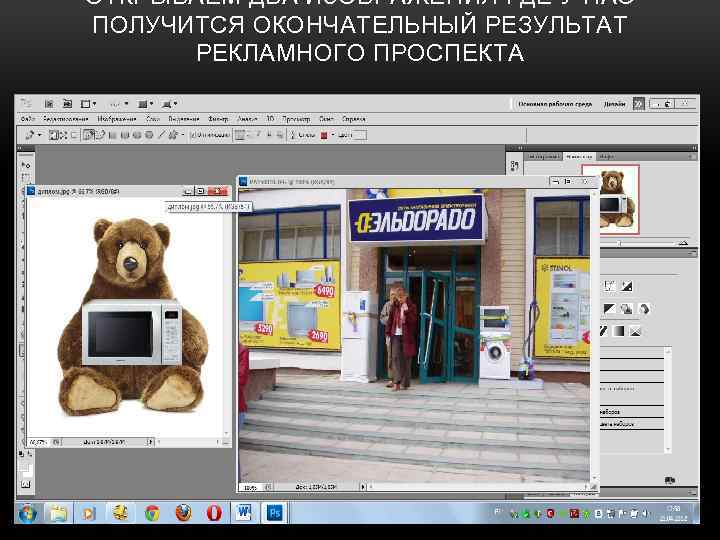Open the Просмотр menu
The width and height of the screenshot is (720, 540).
296,119
